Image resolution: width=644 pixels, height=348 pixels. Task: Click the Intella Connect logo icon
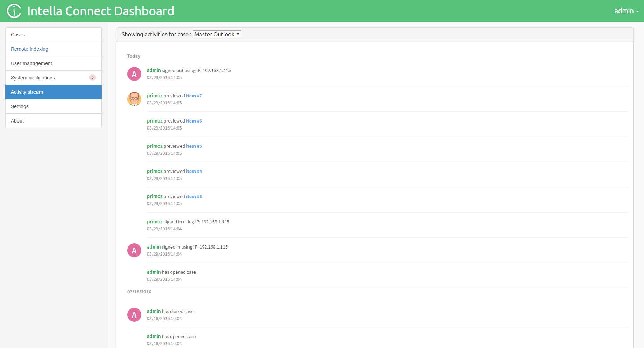pyautogui.click(x=14, y=11)
